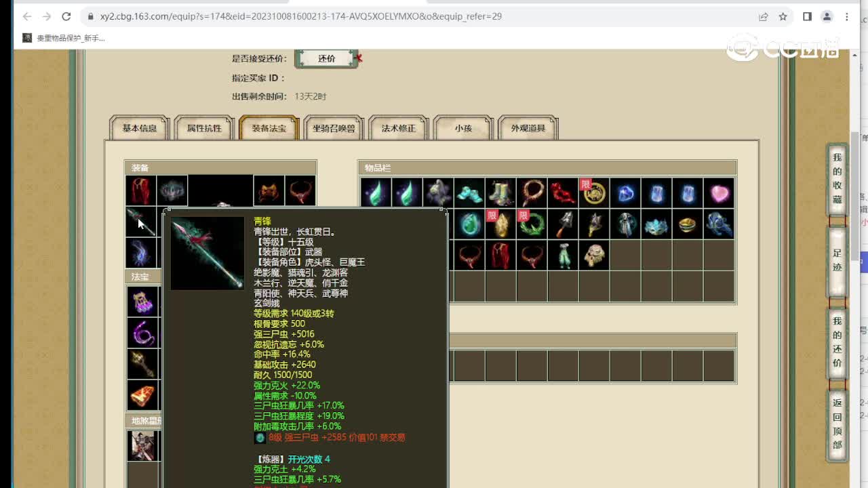
Task: Open the 小孩 tab
Action: (463, 128)
